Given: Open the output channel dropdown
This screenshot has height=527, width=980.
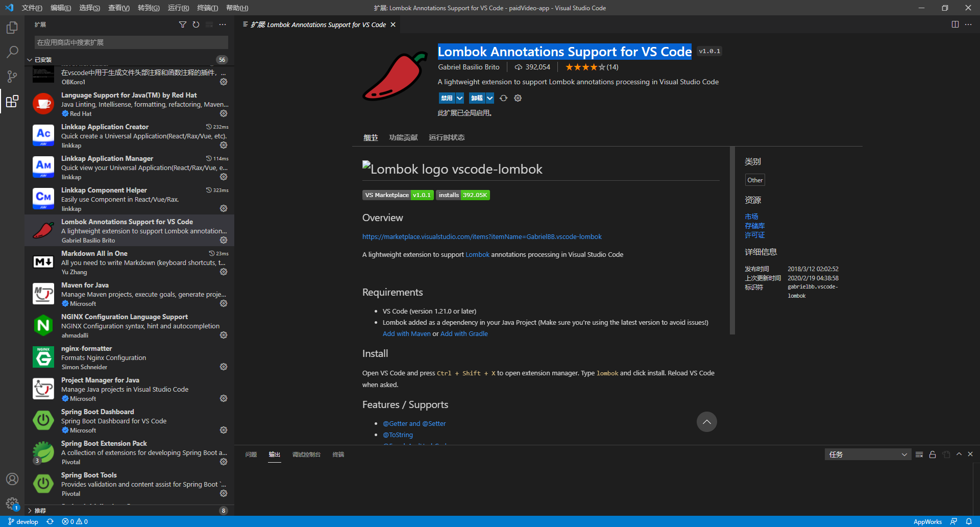Looking at the screenshot, I should pyautogui.click(x=867, y=454).
